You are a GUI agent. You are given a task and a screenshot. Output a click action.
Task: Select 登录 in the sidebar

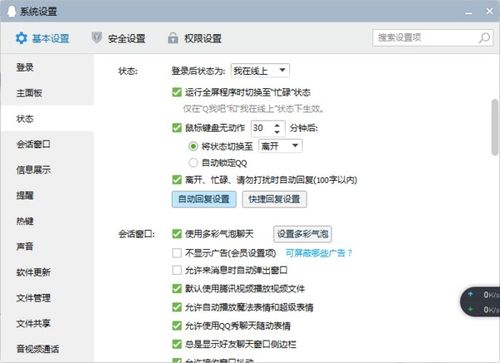click(x=47, y=67)
